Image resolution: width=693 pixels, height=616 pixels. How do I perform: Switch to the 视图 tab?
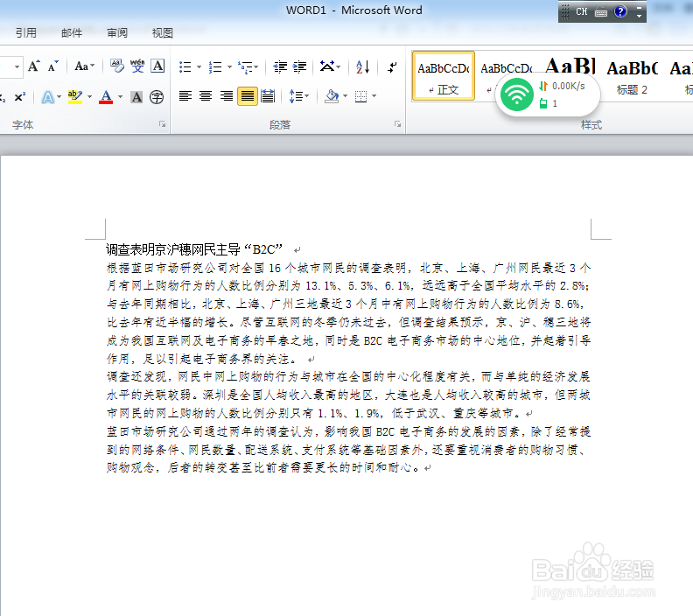162,32
